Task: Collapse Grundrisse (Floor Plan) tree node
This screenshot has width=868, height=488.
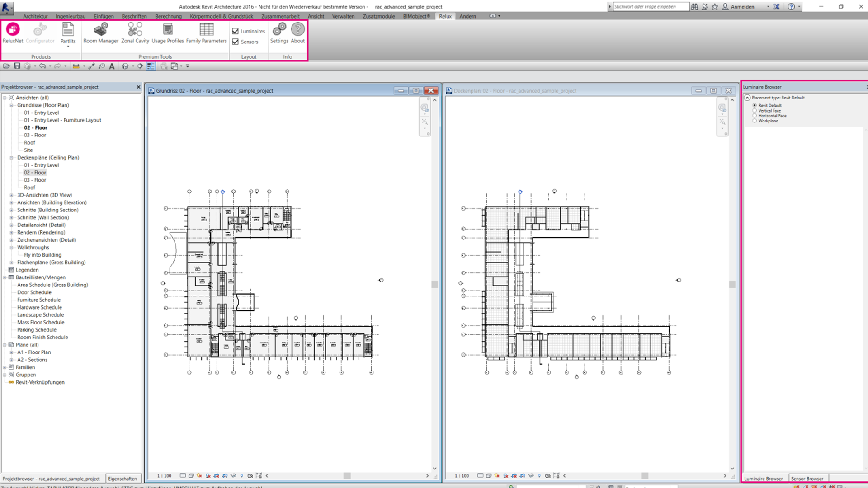Action: [11, 105]
